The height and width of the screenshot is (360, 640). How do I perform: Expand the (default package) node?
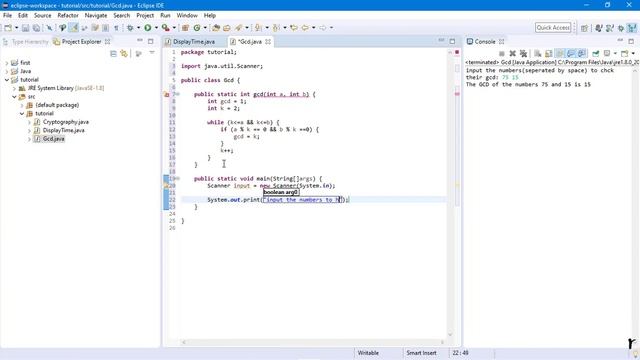click(x=22, y=105)
